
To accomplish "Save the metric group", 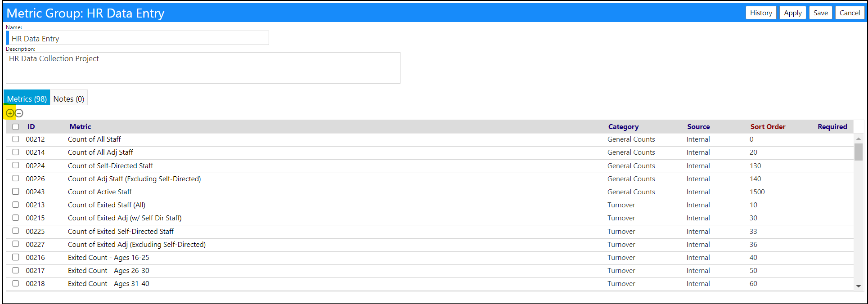I will (821, 13).
